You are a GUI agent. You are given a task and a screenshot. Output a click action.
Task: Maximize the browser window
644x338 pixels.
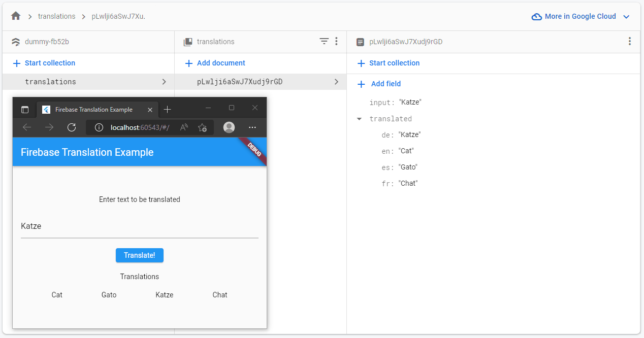pos(232,108)
